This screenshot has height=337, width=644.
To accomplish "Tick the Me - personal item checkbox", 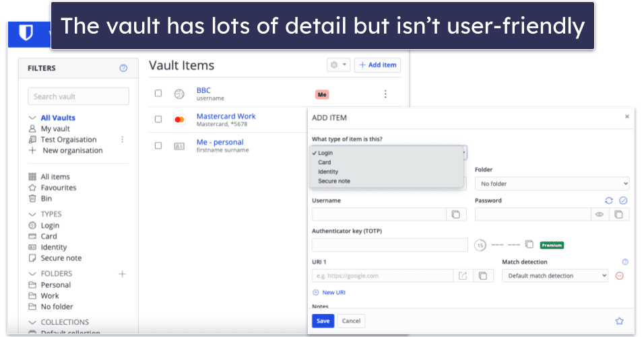I will [x=158, y=145].
